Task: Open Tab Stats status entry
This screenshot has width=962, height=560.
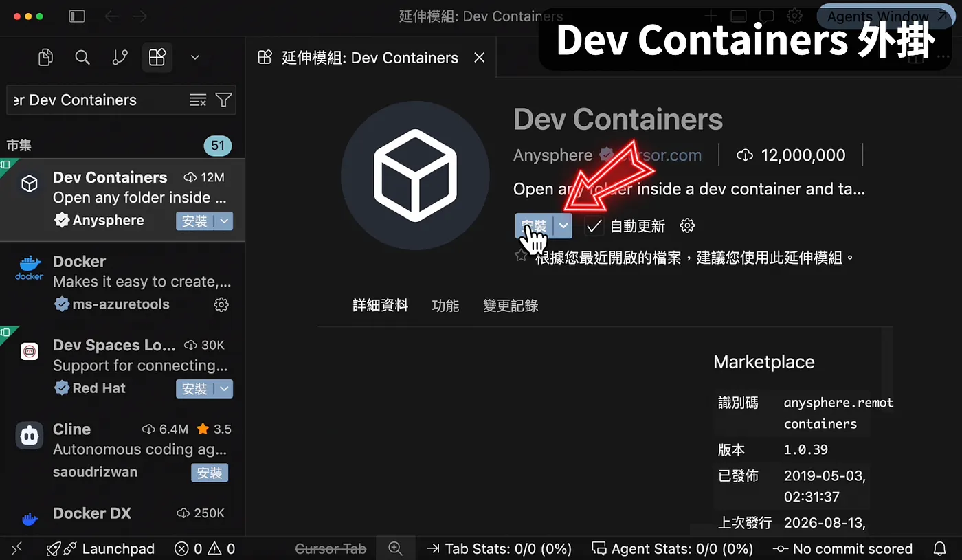Action: tap(499, 549)
